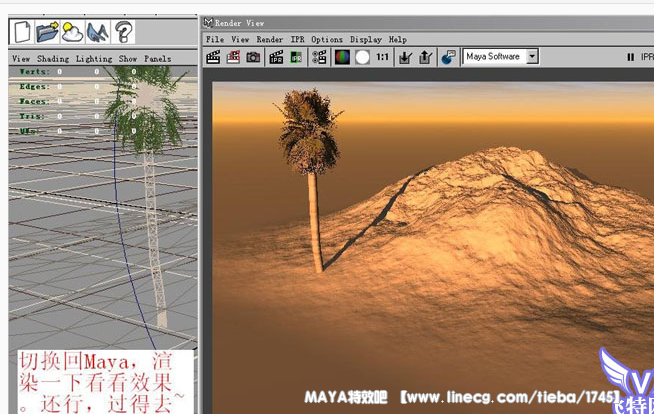Open the Panels menu in the viewport
This screenshot has height=414, width=654.
[x=157, y=59]
